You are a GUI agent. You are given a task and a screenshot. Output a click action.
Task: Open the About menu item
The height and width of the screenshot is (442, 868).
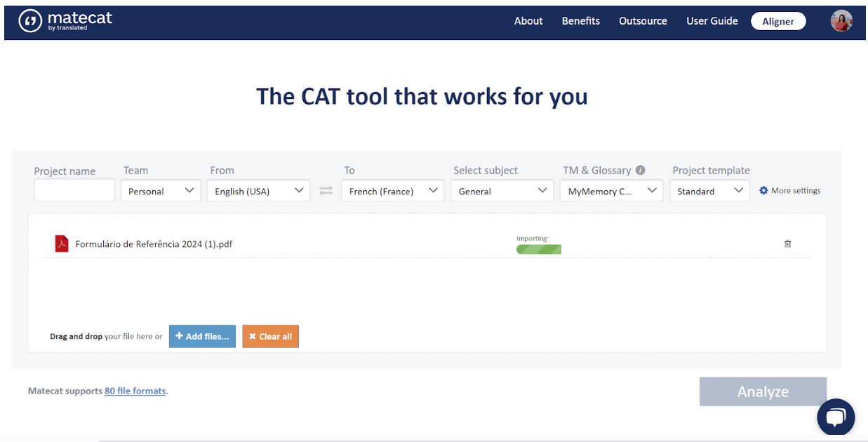[528, 21]
